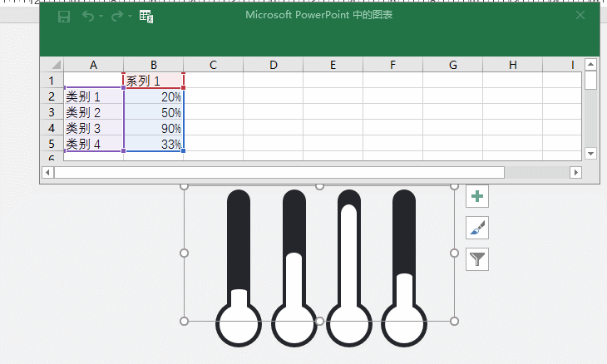Click empty cell A1
The height and width of the screenshot is (364, 607).
point(93,81)
